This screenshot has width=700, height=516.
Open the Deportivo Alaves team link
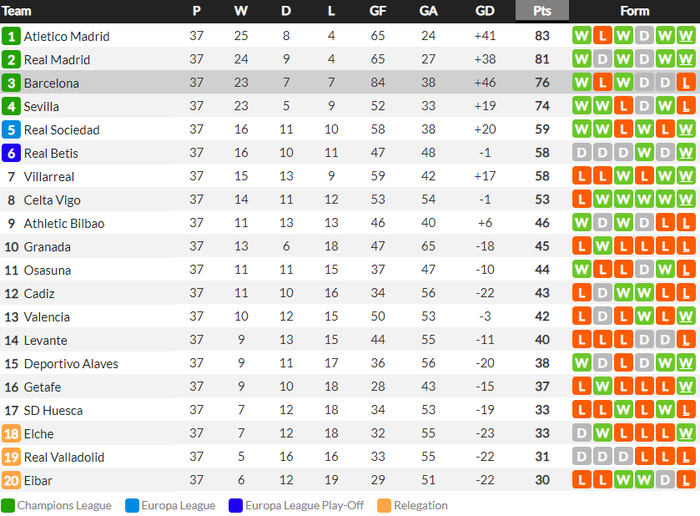coord(71,364)
